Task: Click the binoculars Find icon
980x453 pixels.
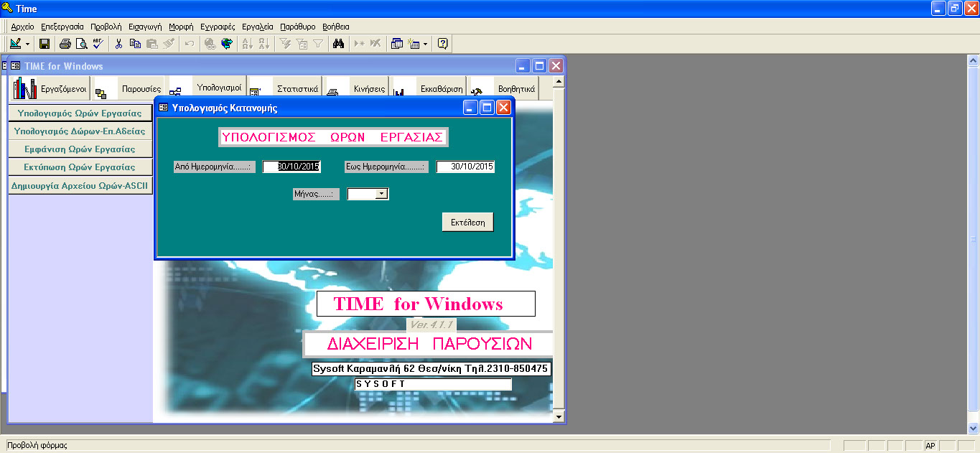Action: (338, 44)
